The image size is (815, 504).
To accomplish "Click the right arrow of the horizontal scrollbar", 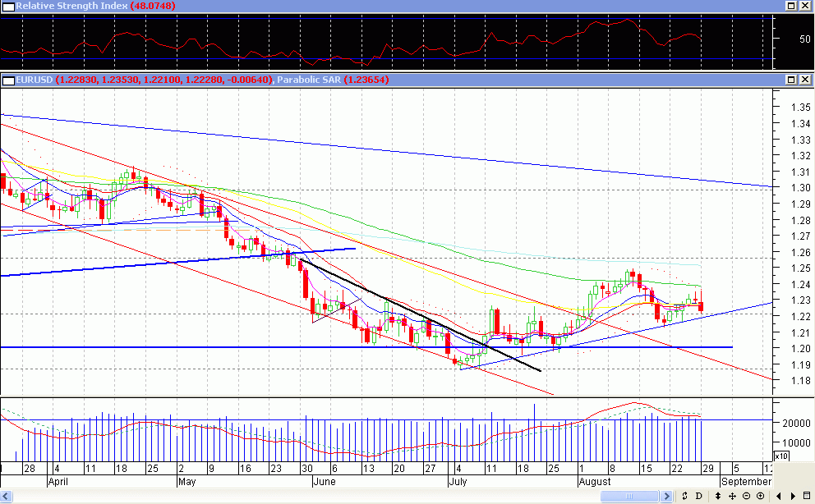I will pyautogui.click(x=668, y=497).
